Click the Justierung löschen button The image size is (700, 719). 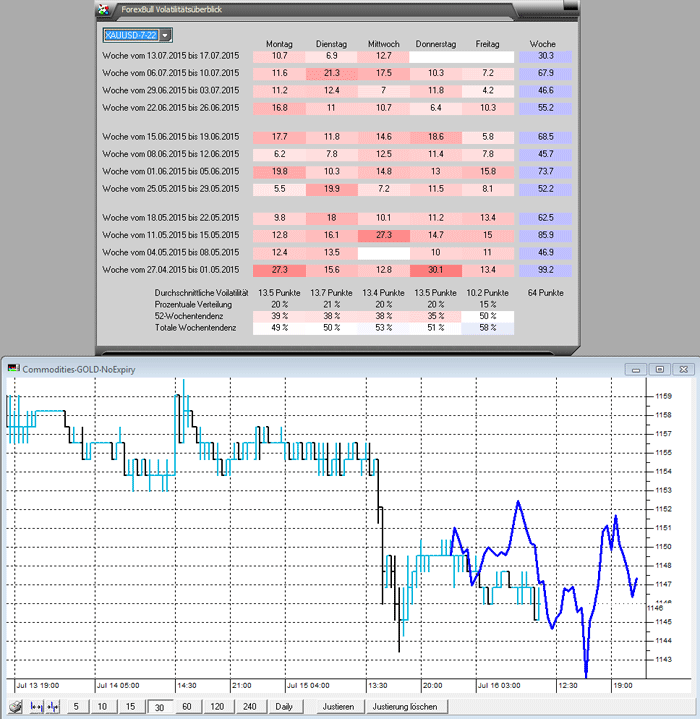tap(404, 707)
